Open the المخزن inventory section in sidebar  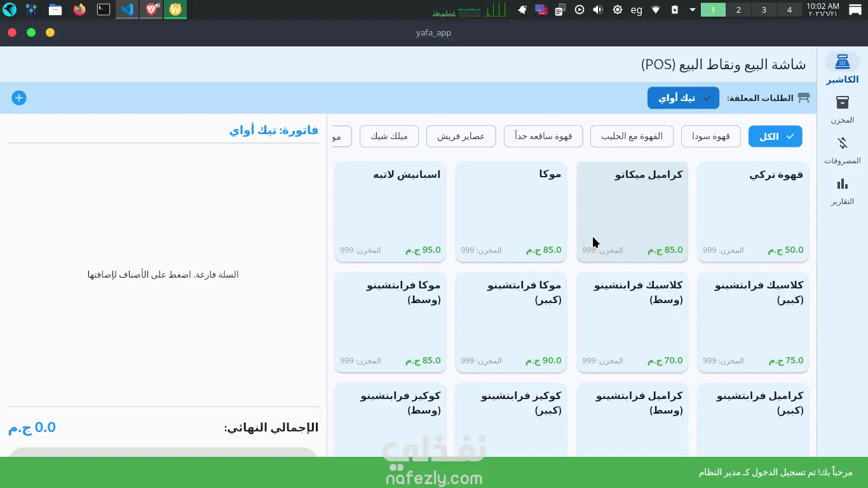[x=843, y=109]
